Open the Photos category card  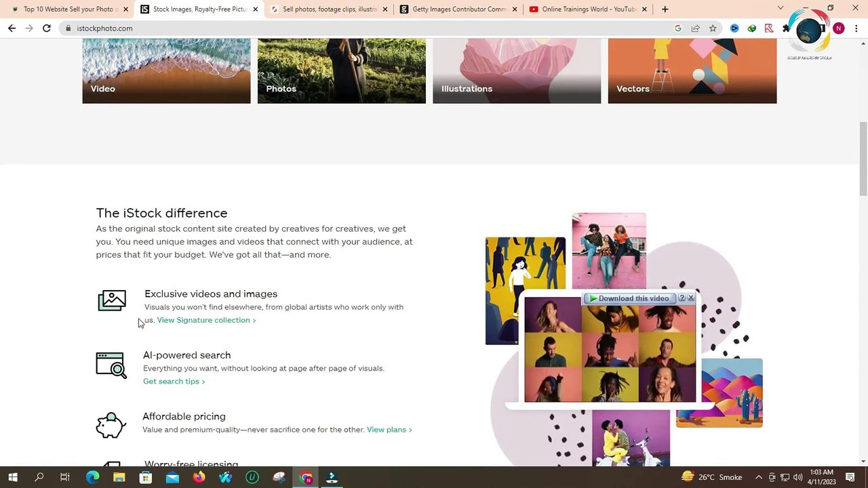[x=342, y=70]
